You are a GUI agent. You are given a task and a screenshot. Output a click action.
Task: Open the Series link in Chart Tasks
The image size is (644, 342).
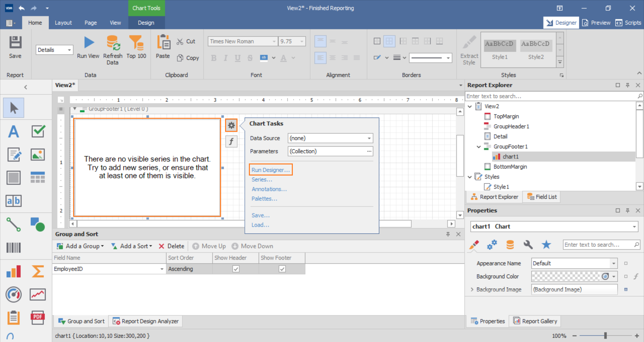point(262,180)
